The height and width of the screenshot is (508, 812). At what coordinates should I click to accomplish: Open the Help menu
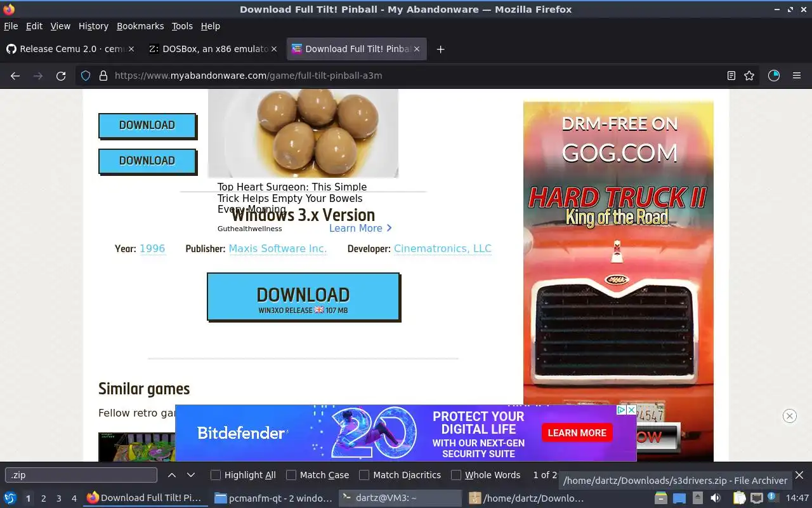[211, 26]
